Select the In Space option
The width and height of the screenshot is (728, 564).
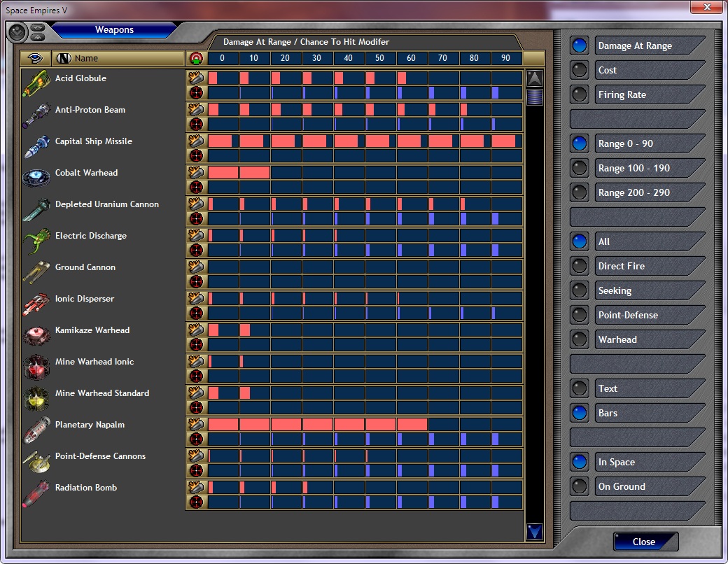coord(580,462)
